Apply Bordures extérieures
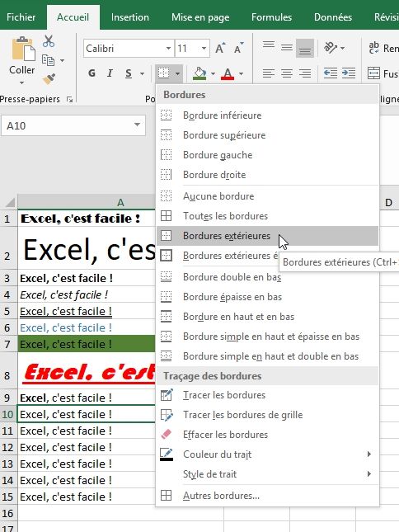 pos(267,235)
